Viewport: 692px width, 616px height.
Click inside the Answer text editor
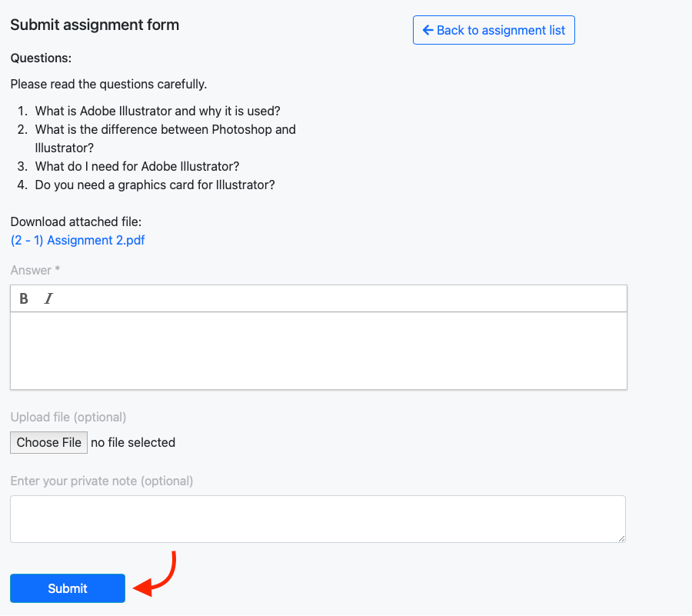pyautogui.click(x=318, y=350)
